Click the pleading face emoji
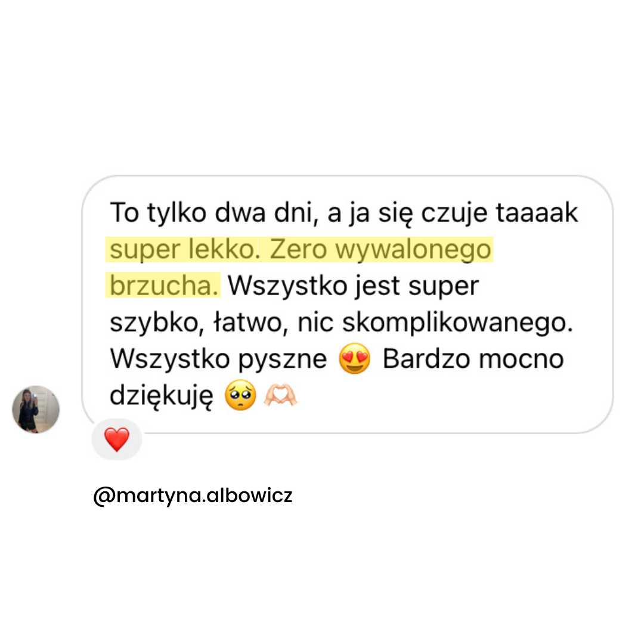Image resolution: width=644 pixels, height=644 pixels. click(240, 395)
